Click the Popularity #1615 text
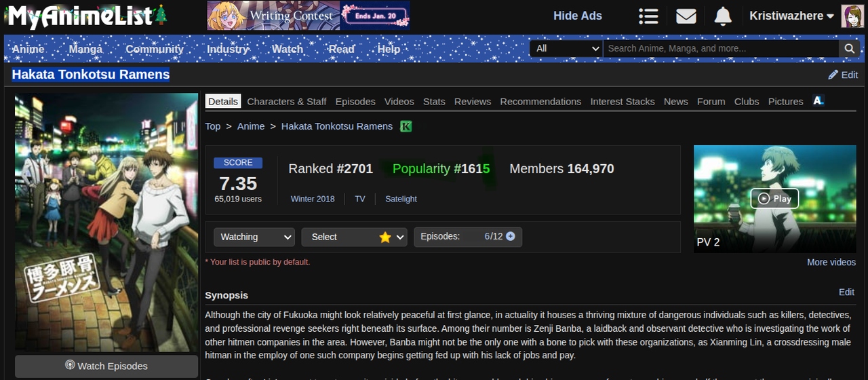This screenshot has height=380, width=868. point(441,169)
